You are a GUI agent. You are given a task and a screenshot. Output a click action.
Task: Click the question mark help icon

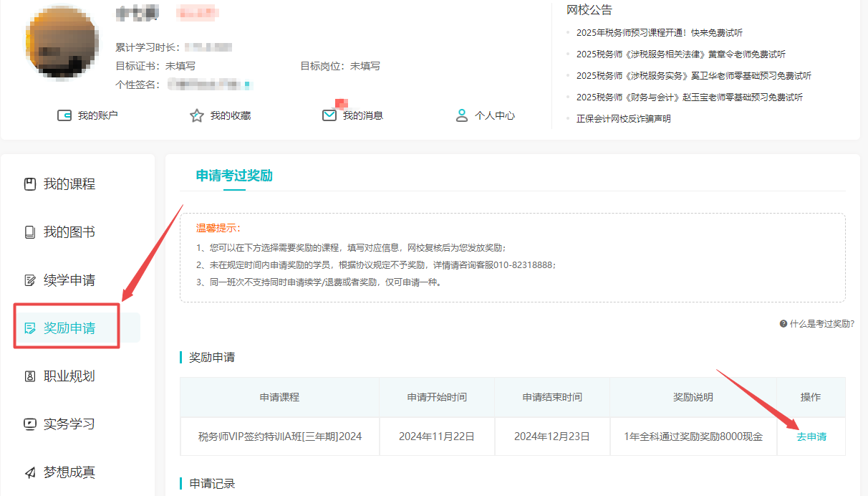coord(783,324)
